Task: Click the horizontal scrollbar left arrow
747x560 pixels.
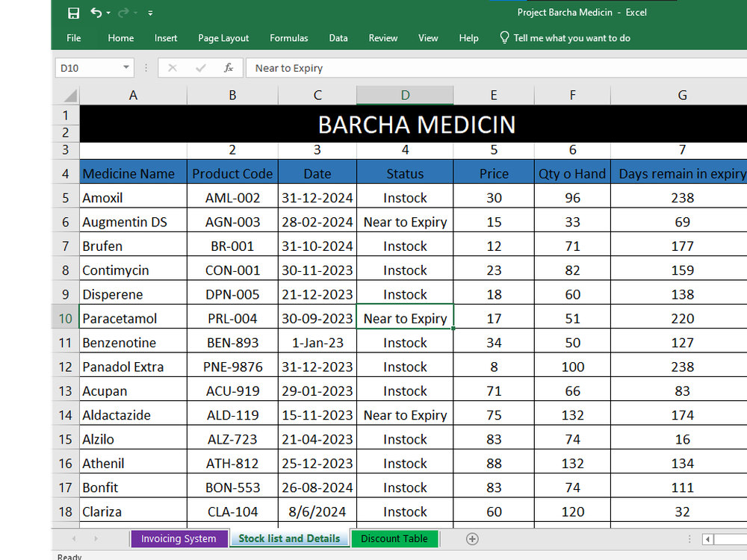Action: click(707, 539)
